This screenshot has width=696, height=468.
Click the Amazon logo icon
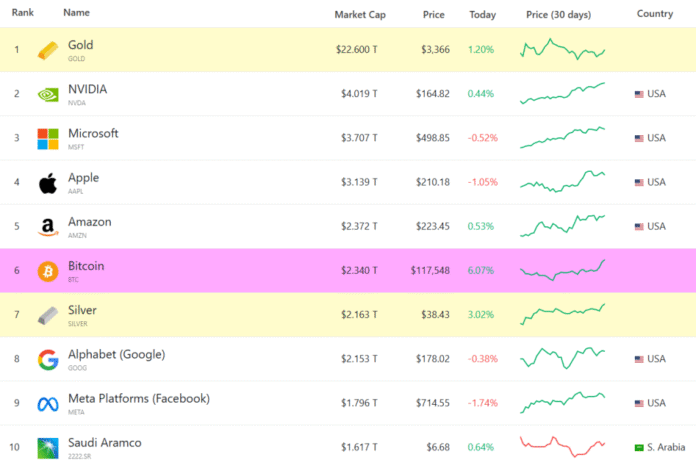tap(48, 227)
